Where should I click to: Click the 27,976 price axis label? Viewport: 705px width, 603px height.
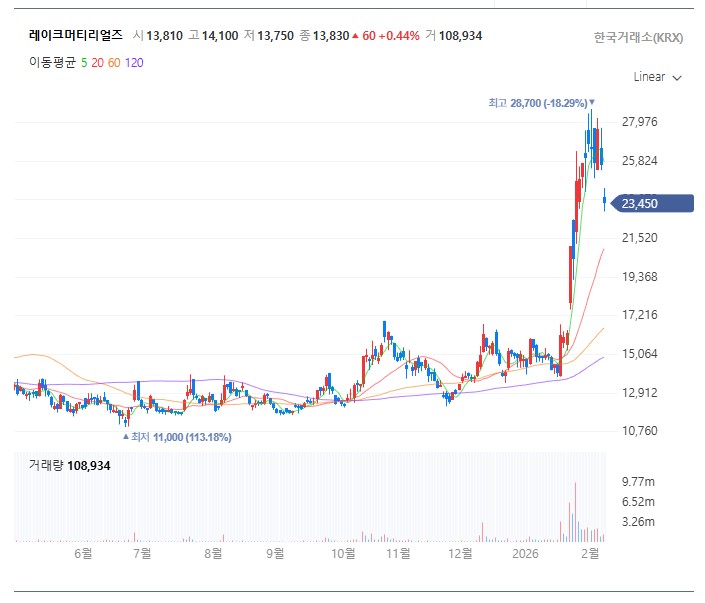point(639,122)
